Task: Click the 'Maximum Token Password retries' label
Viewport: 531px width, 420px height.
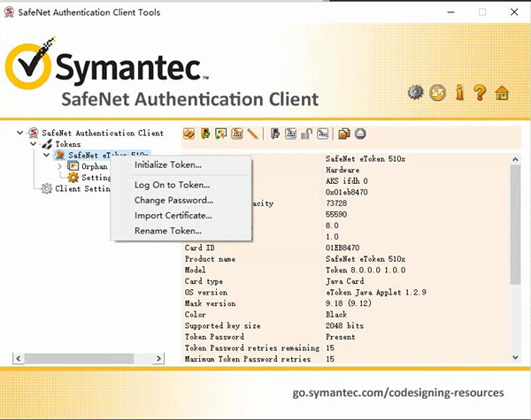Action: 248,359
